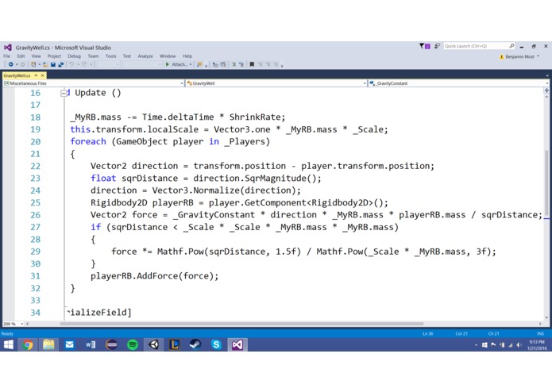Open the document tab list dropdown arrow
Screen dimensions: 552x392
click(546, 75)
